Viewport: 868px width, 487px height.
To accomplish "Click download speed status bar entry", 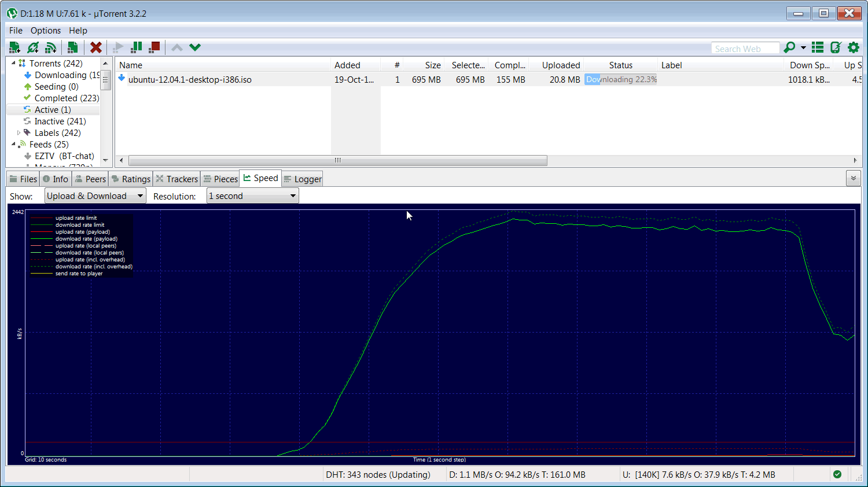I will pos(517,475).
